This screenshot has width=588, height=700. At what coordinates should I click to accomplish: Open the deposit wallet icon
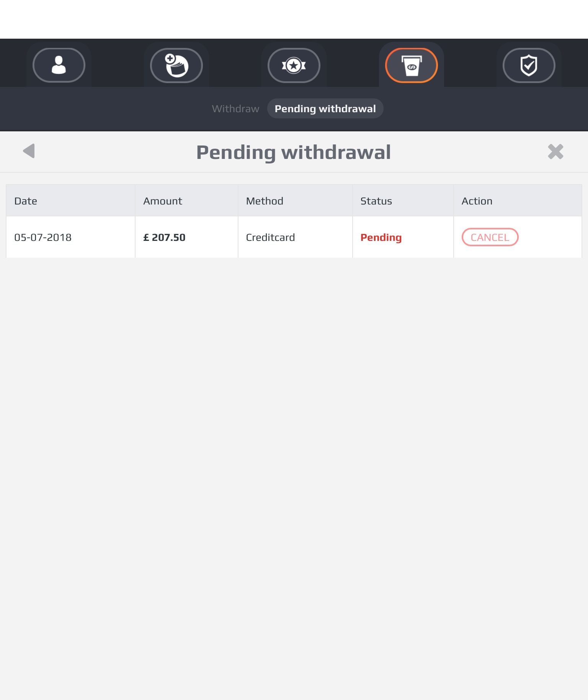[176, 65]
